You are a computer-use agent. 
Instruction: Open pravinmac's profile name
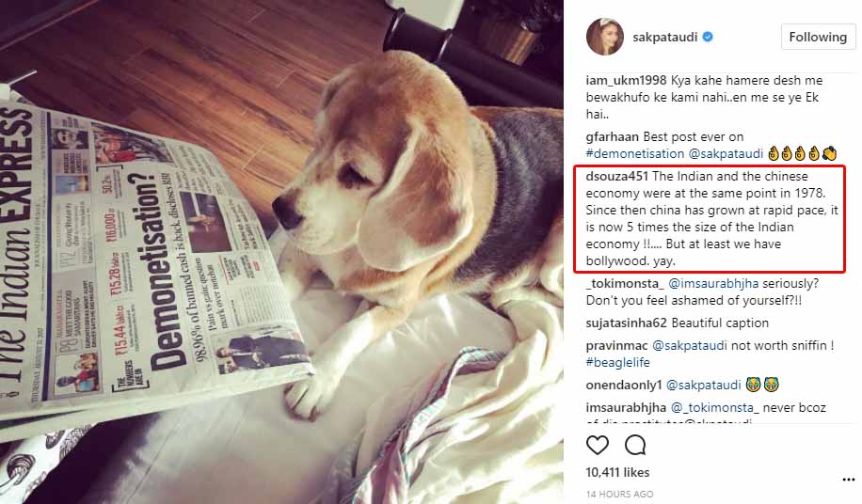tap(616, 345)
